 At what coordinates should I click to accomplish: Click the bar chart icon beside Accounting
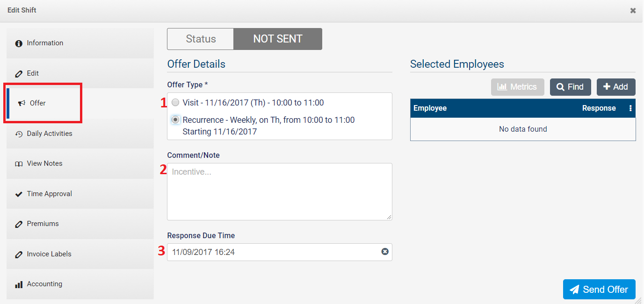pyautogui.click(x=19, y=284)
